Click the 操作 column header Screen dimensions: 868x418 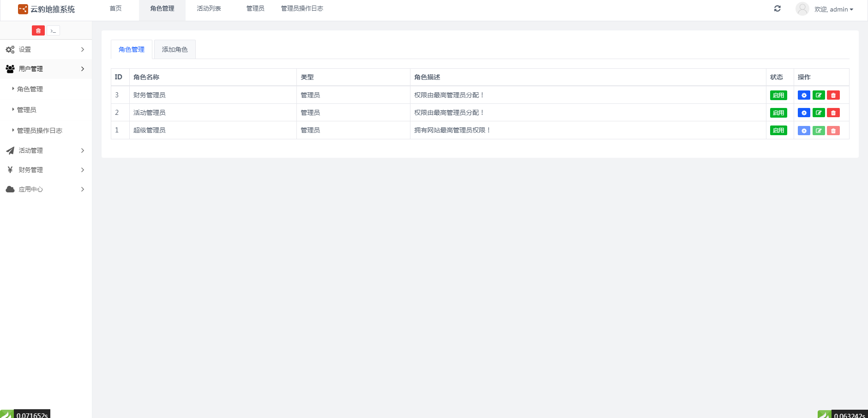point(804,77)
